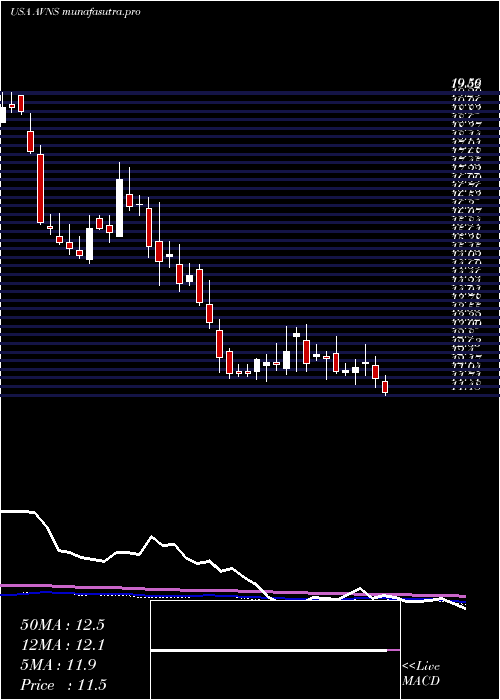Click the 'USA AVNS munafasutra.pro' title text
This screenshot has width=500, height=700.
(75, 12)
